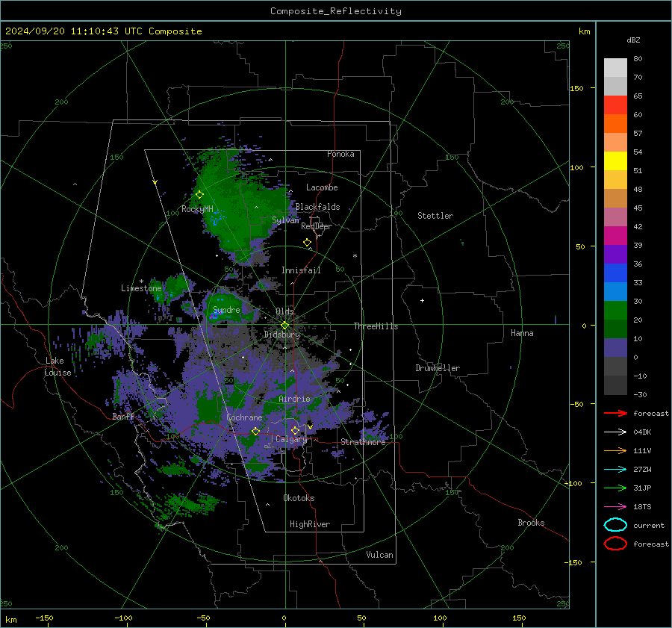
Task: Click the Airdrie town label
Action: click(x=294, y=399)
